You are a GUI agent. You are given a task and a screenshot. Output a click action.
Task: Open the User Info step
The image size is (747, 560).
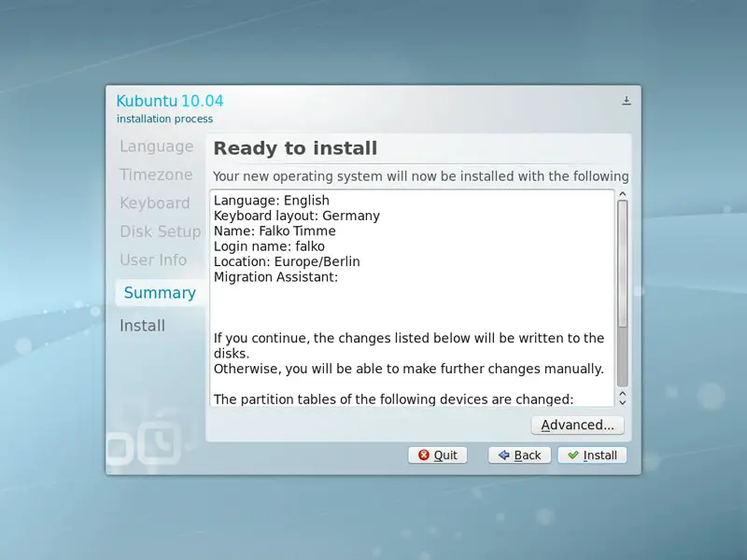point(153,260)
